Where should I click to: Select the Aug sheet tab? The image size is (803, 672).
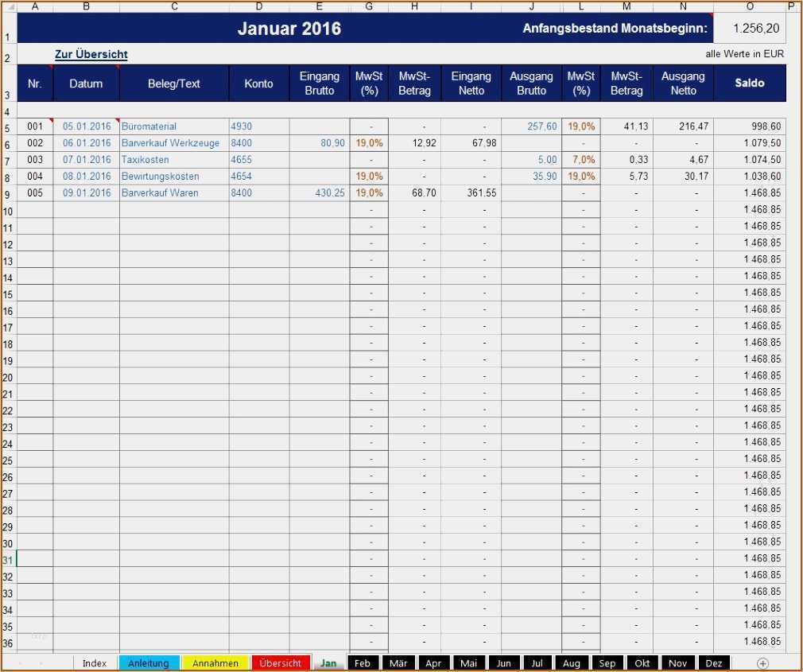(571, 663)
